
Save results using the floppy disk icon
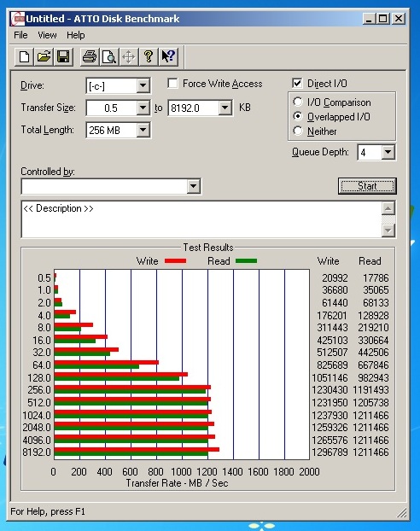[63, 56]
